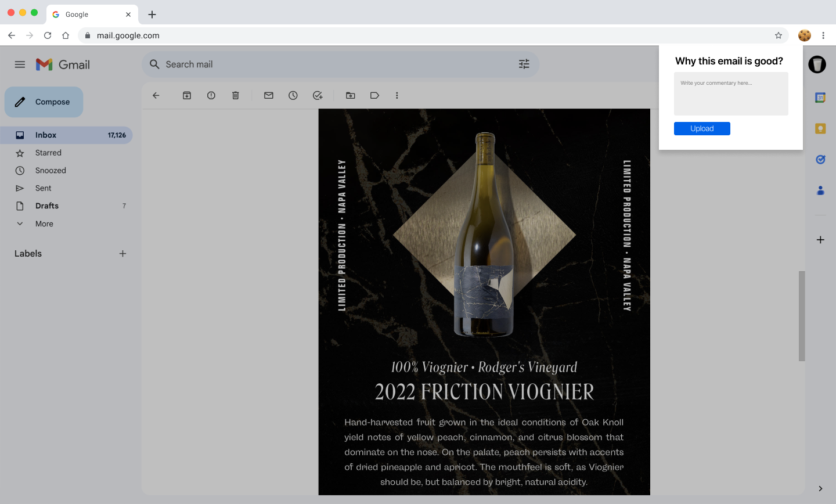This screenshot has width=836, height=504.
Task: Move this email to a folder
Action: tap(351, 95)
